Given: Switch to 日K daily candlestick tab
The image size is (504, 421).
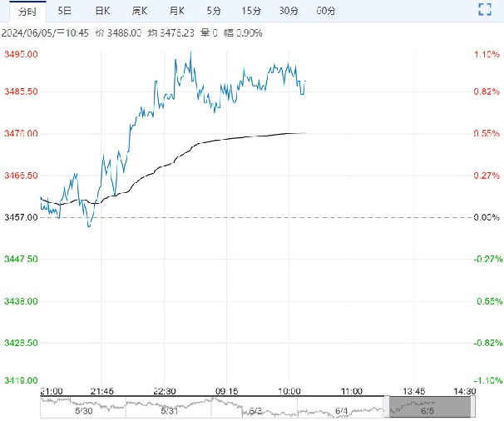Looking at the screenshot, I should pos(101,11).
